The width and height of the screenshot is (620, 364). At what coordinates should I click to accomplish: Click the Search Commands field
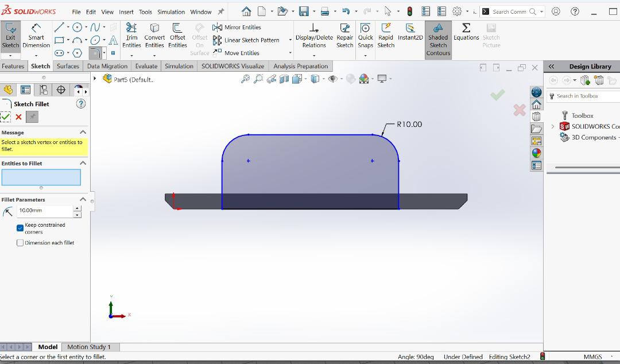tap(509, 12)
